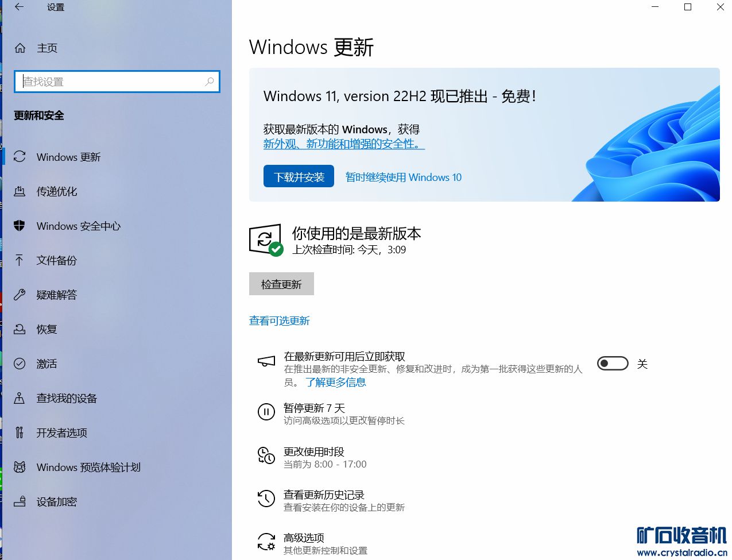Click the Windows 更新 sync icon

(20, 157)
